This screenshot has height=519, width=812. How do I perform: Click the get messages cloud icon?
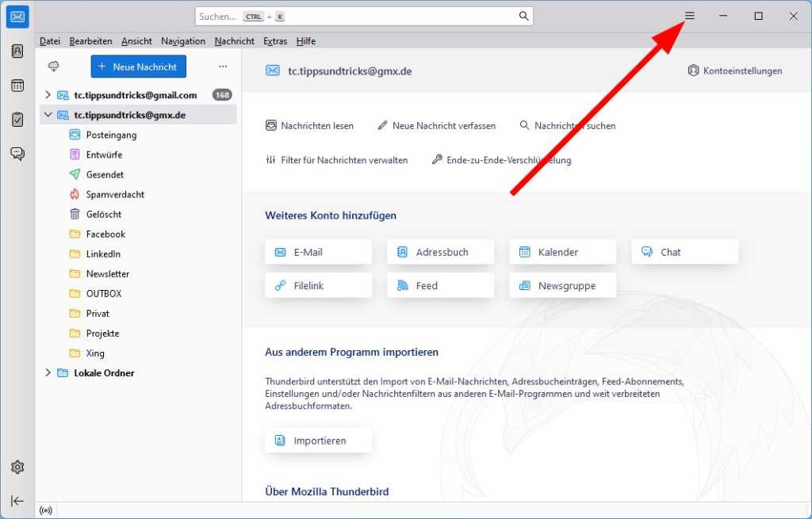click(54, 67)
